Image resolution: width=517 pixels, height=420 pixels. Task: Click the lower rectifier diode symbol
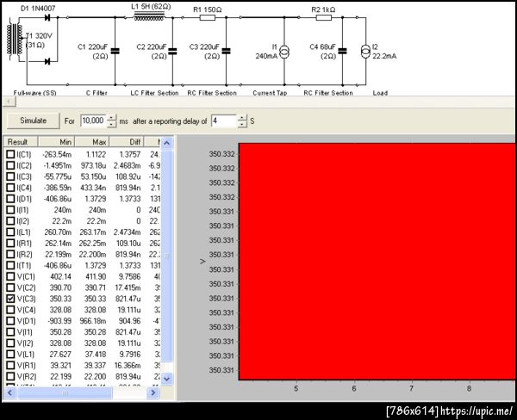pos(47,61)
